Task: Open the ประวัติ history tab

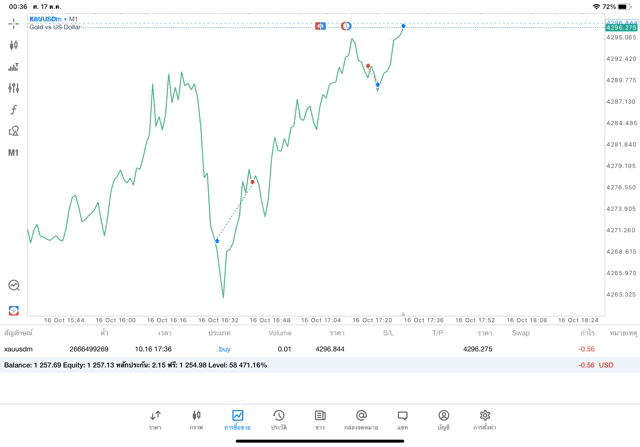Action: coord(278,418)
